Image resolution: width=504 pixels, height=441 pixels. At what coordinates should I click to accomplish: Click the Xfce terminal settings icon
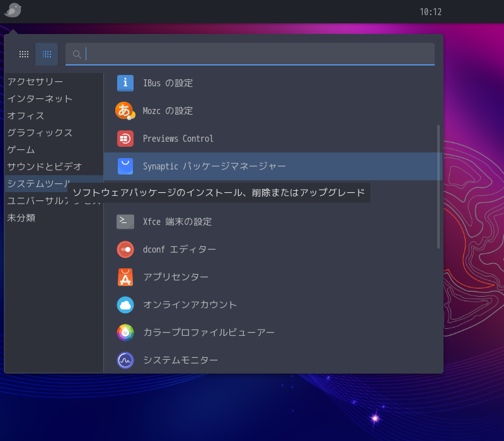125,222
